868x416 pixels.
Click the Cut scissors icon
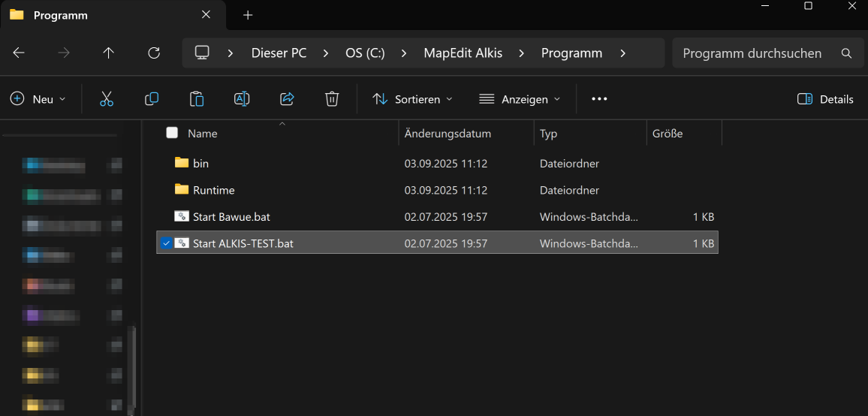pyautogui.click(x=107, y=99)
